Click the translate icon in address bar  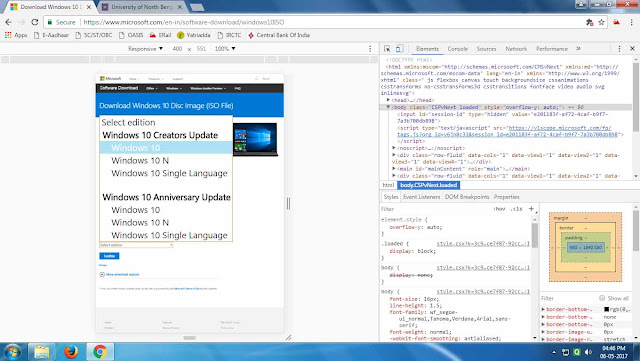589,22
